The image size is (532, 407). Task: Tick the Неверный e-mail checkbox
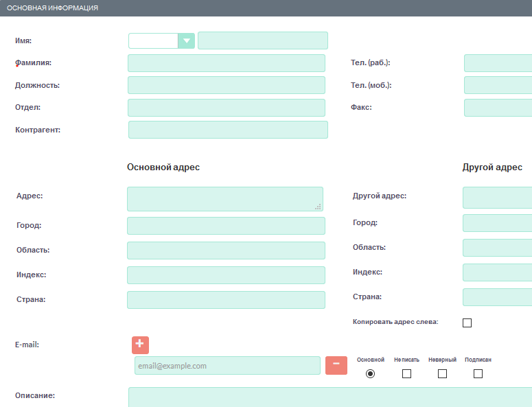(442, 373)
